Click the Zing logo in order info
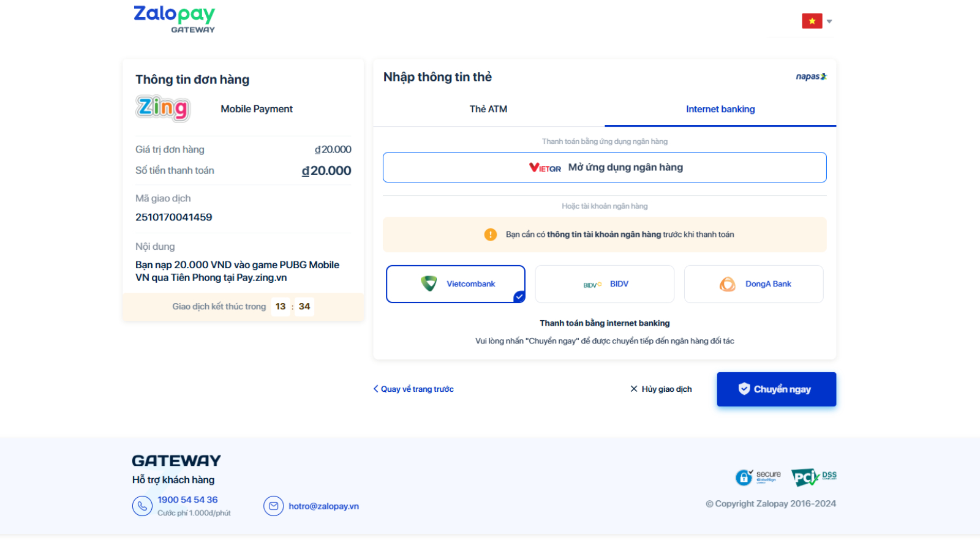 point(163,108)
